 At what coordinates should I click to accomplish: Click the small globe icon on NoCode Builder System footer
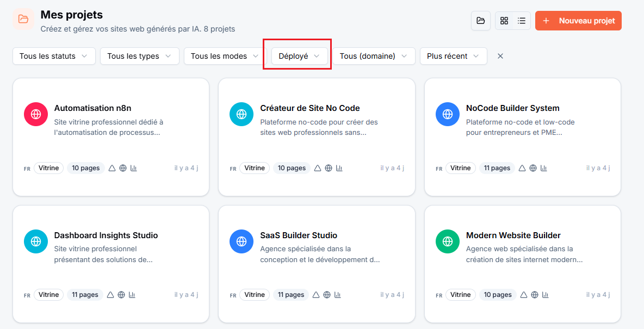[x=533, y=168]
